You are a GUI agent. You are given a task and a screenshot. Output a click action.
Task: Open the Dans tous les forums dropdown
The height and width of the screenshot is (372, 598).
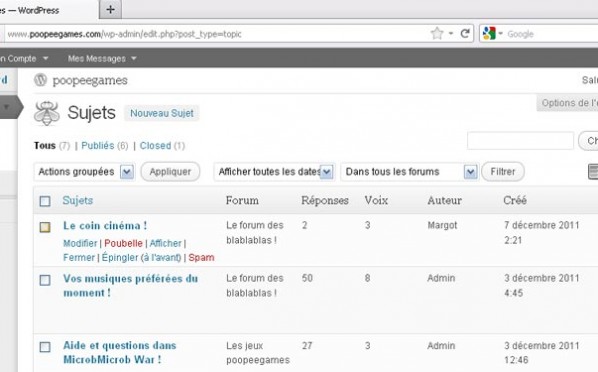[409, 172]
